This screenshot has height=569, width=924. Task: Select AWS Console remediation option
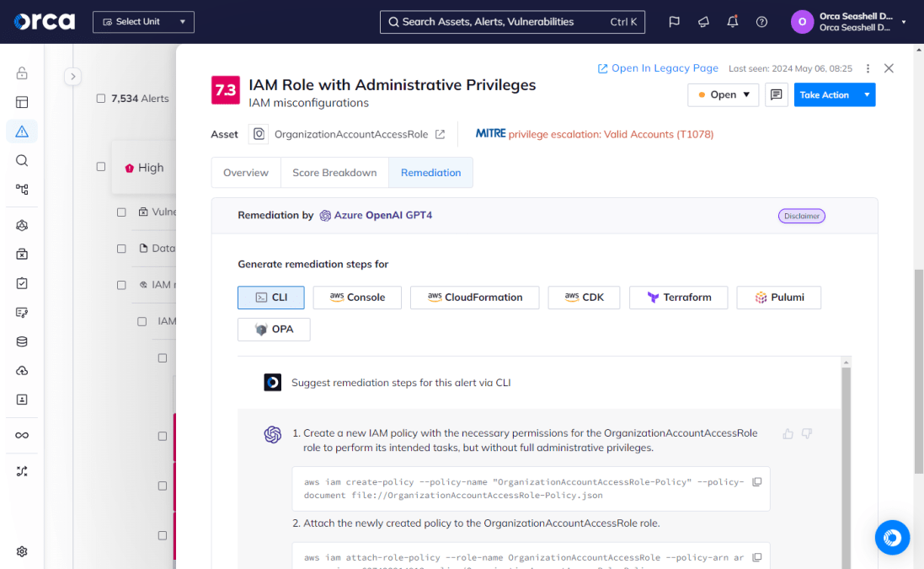pyautogui.click(x=357, y=298)
